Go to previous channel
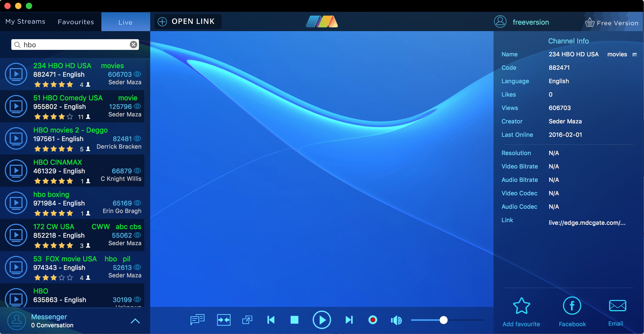The width and height of the screenshot is (644, 334). (x=271, y=320)
